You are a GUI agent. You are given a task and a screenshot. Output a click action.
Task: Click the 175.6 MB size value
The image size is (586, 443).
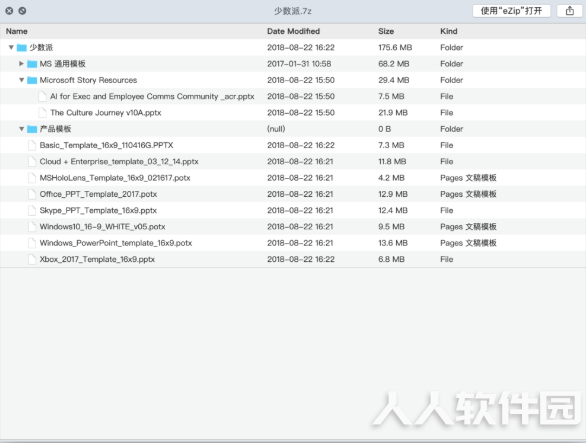pos(395,47)
